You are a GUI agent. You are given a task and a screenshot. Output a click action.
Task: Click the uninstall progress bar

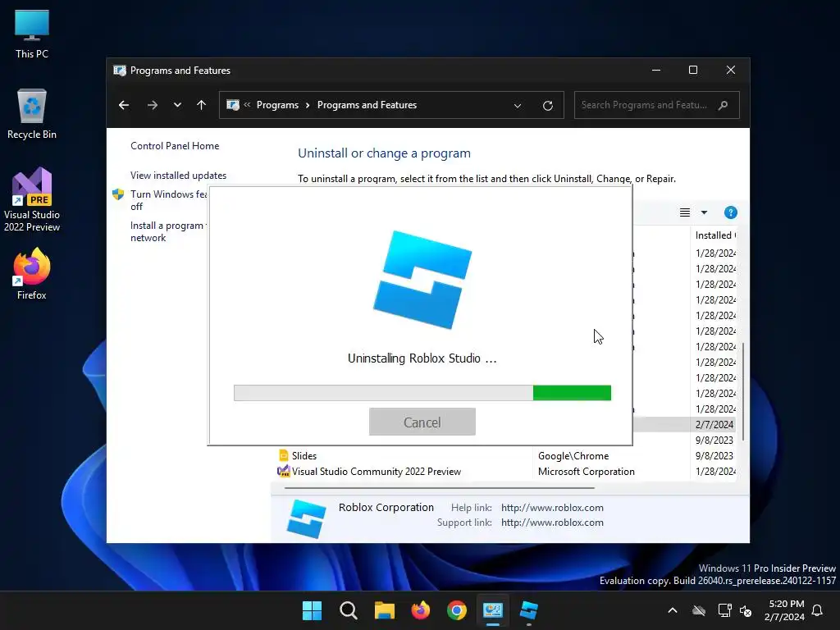tap(422, 393)
